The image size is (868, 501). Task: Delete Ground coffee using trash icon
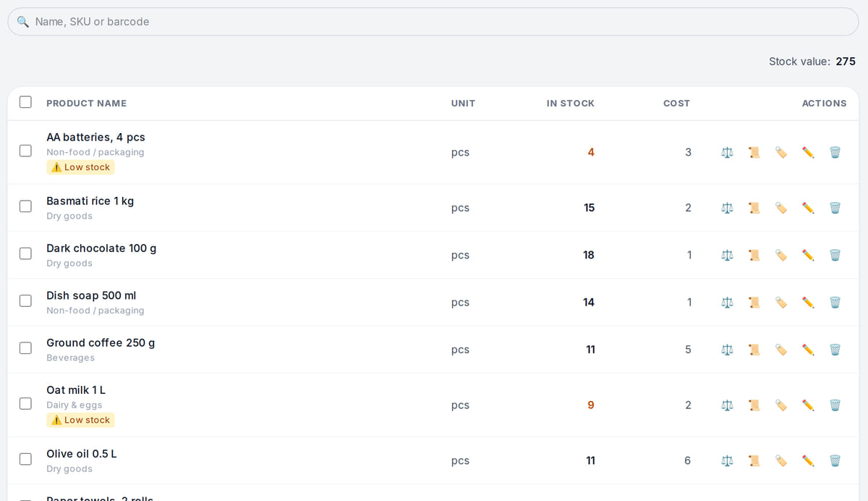[x=835, y=350]
